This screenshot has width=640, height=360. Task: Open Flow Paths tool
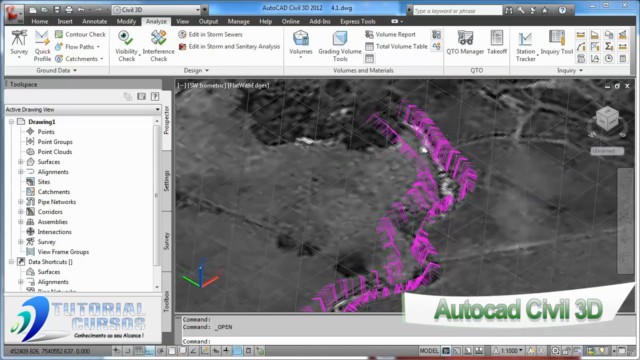pos(77,47)
